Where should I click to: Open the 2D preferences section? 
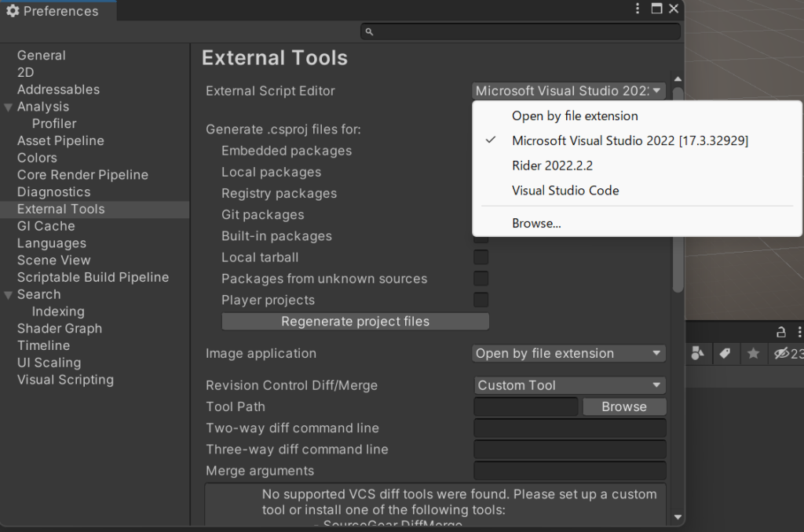[x=26, y=72]
